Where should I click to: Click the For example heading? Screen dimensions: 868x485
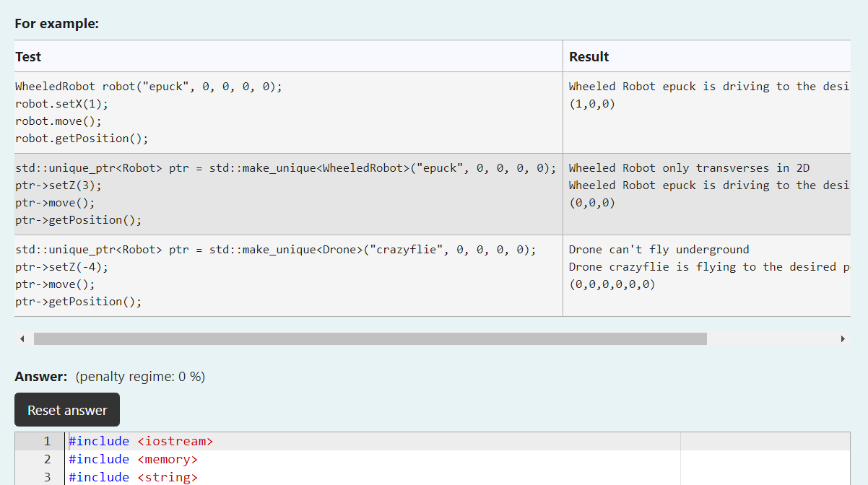[x=56, y=23]
